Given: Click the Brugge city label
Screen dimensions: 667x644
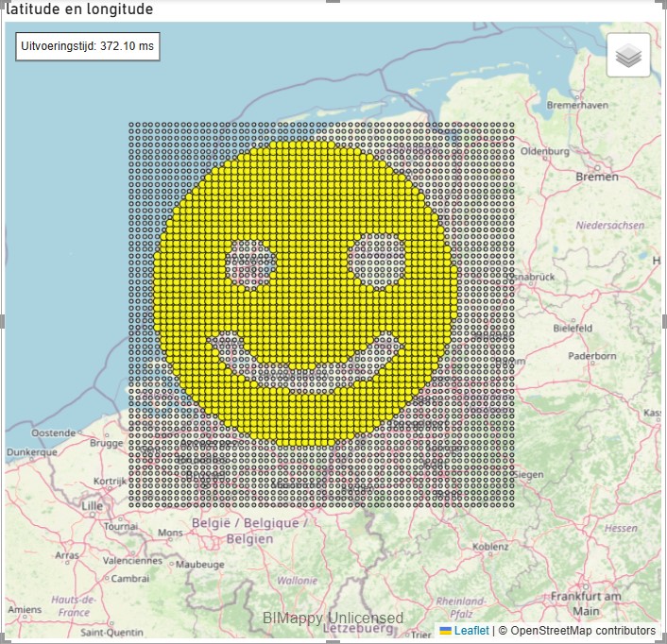Looking at the screenshot, I should (x=107, y=444).
